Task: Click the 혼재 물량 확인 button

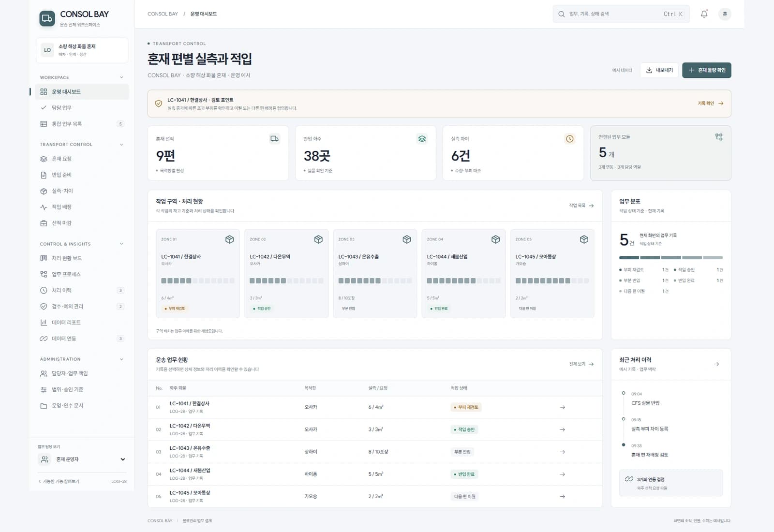Action: 707,70
